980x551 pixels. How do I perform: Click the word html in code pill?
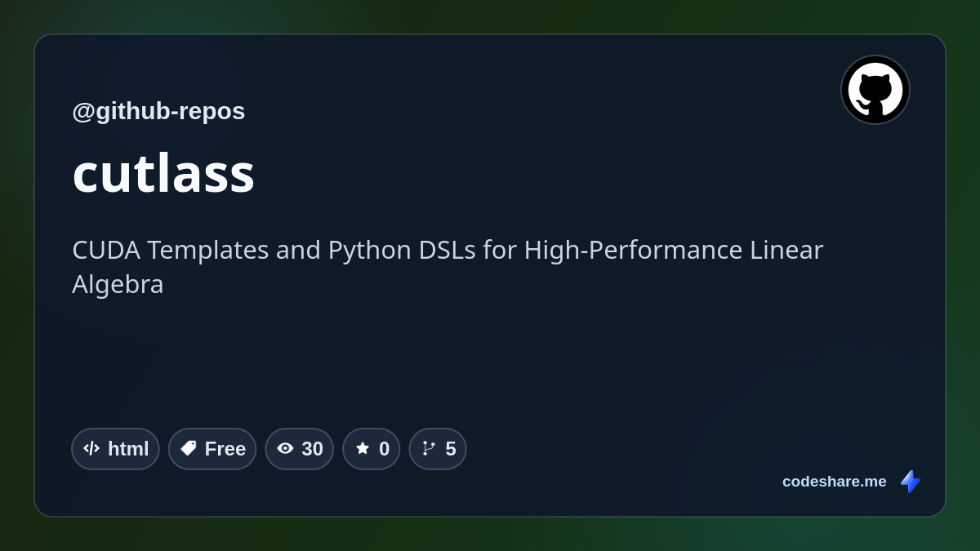(128, 449)
